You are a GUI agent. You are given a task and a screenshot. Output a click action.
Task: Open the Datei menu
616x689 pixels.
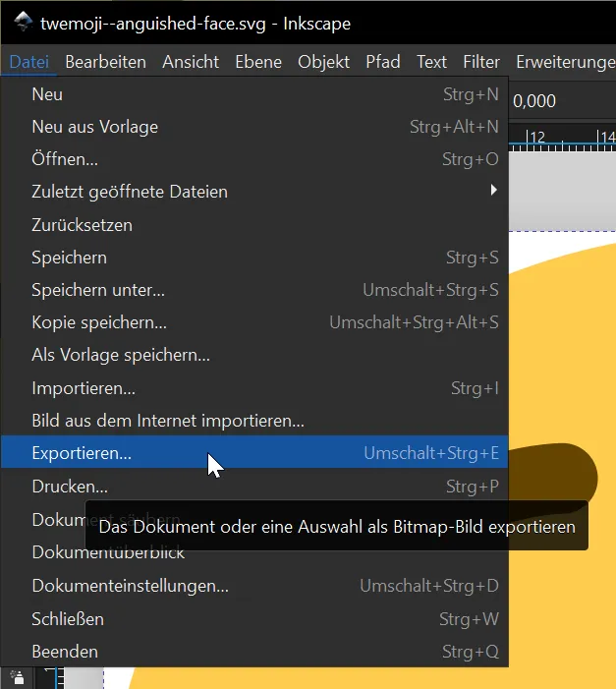click(29, 61)
